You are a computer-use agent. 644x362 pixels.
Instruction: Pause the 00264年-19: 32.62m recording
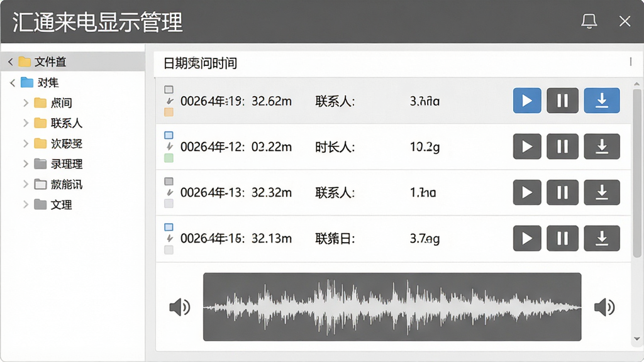pyautogui.click(x=562, y=101)
